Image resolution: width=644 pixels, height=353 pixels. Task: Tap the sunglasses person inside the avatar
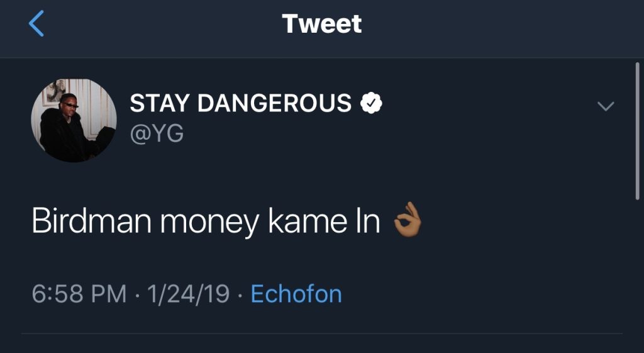65,127
